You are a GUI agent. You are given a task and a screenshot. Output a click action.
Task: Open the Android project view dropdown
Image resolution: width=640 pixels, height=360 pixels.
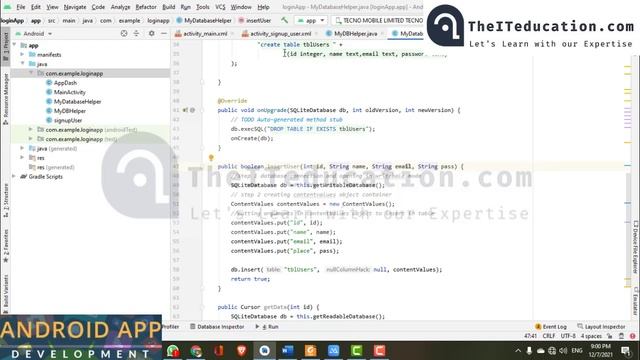(x=34, y=33)
